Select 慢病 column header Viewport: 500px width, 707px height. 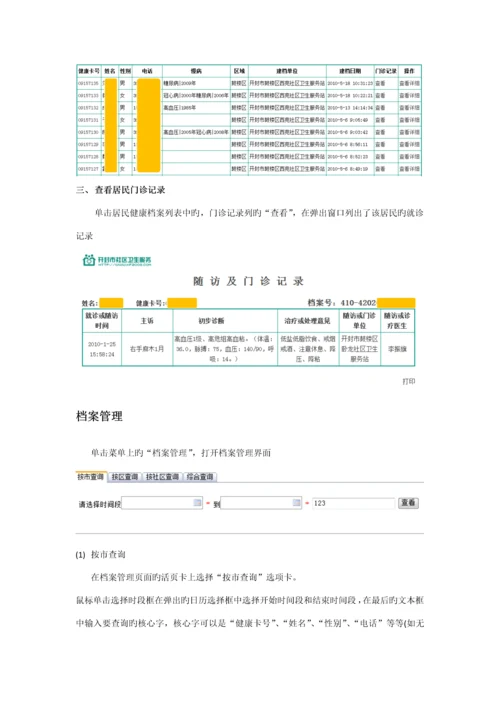[196, 71]
